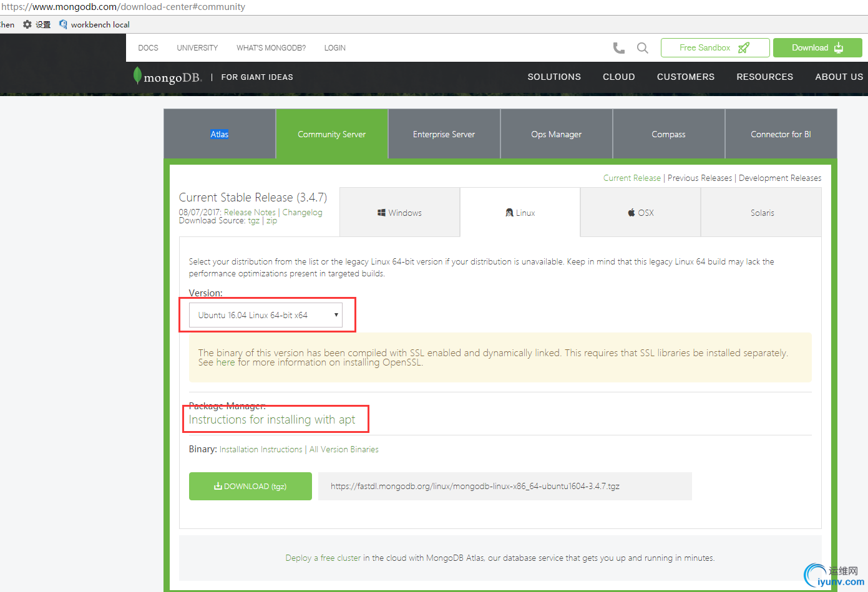This screenshot has height=592, width=868.
Task: Click the MongoDB leaf logo
Action: pyautogui.click(x=137, y=75)
